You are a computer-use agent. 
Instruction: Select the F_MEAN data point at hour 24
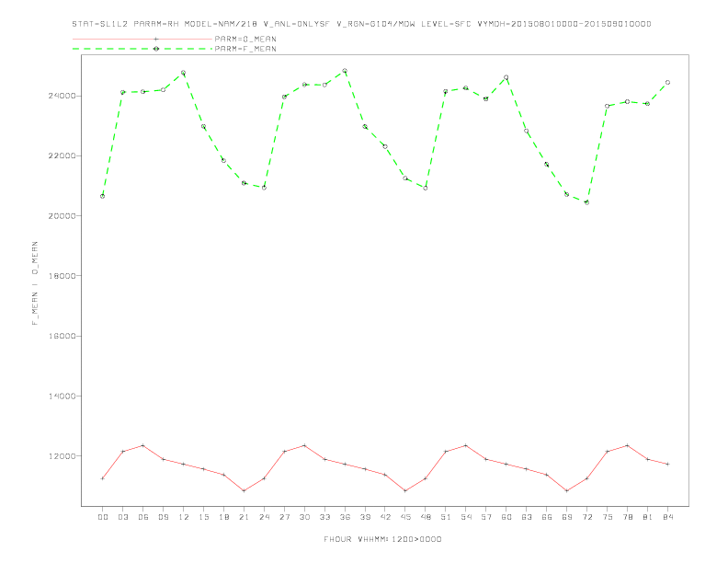(x=264, y=188)
